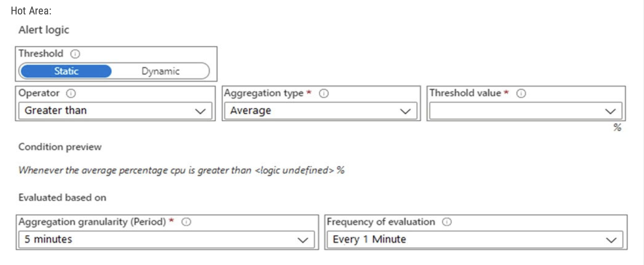644x265 pixels.
Task: Open the Frequency of evaluation dropdown
Action: coord(475,240)
